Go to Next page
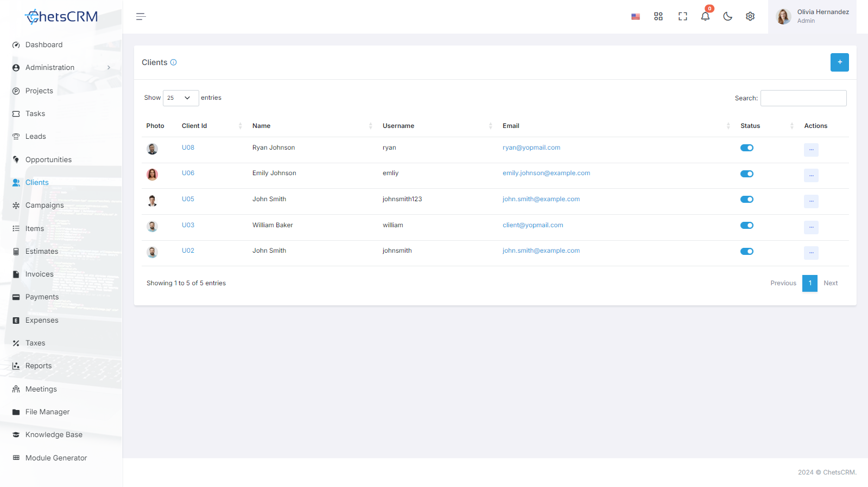868x487 pixels. coord(831,283)
